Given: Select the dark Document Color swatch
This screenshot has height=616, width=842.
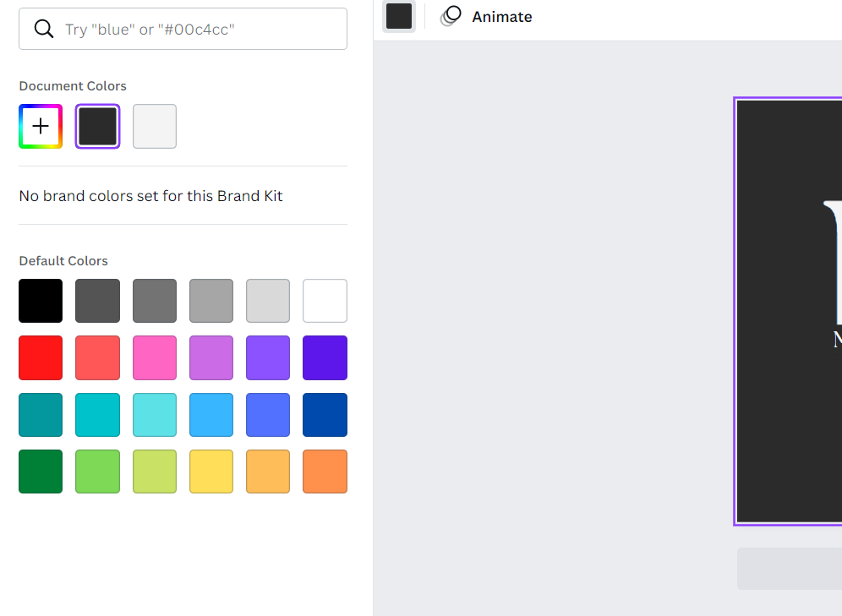Looking at the screenshot, I should (97, 126).
